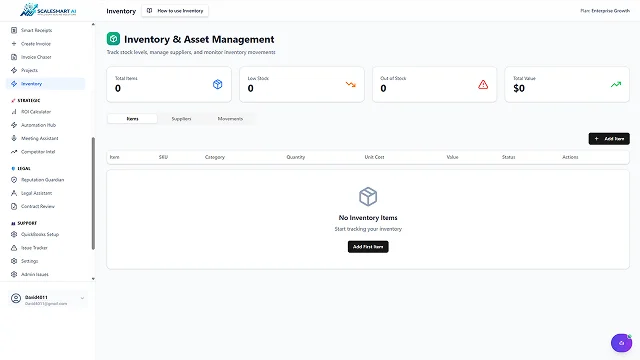Open the purple chat assistant bubble
The width and height of the screenshot is (640, 360).
coord(621,343)
